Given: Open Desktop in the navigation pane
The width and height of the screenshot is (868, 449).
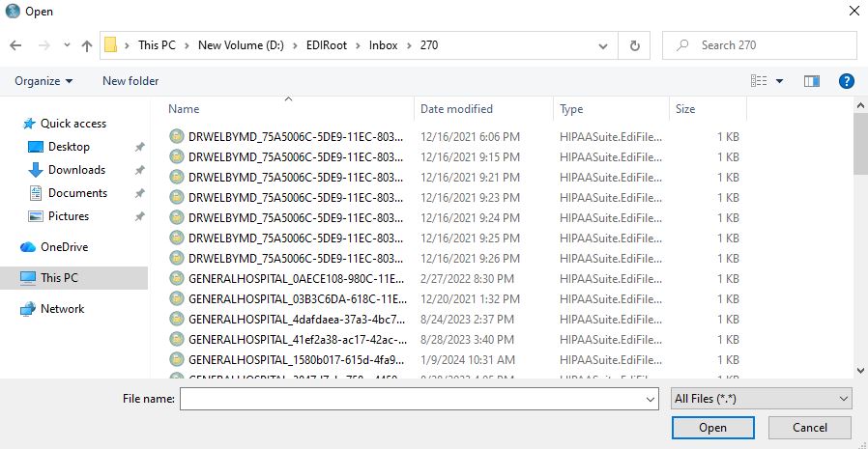Looking at the screenshot, I should pos(69,147).
